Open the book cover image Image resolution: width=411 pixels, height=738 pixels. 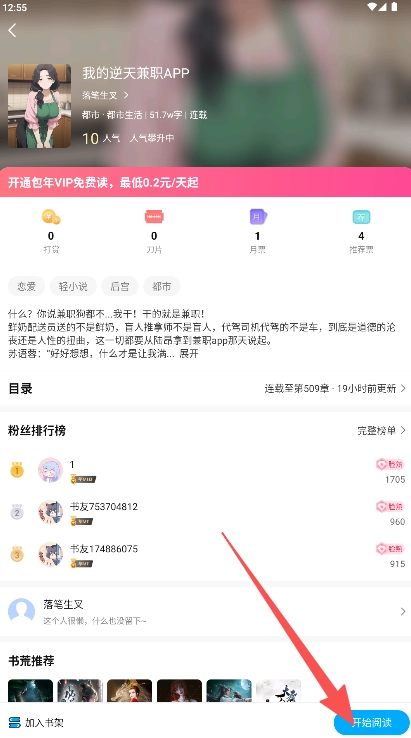coord(40,106)
